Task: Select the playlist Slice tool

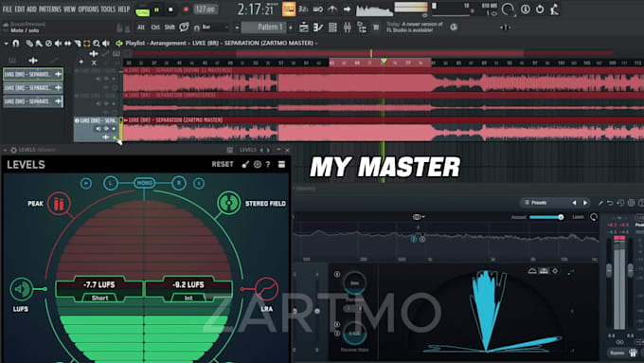Action: click(78, 44)
